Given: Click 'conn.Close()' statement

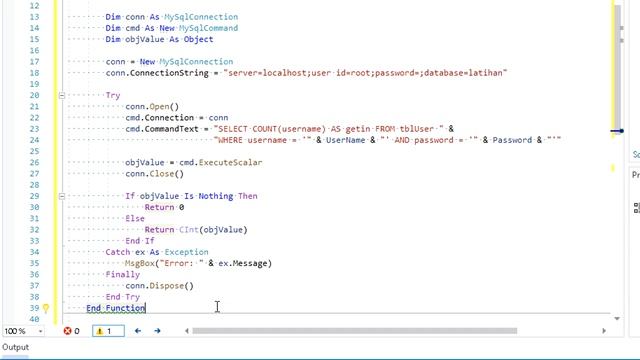Looking at the screenshot, I should click(x=155, y=174).
